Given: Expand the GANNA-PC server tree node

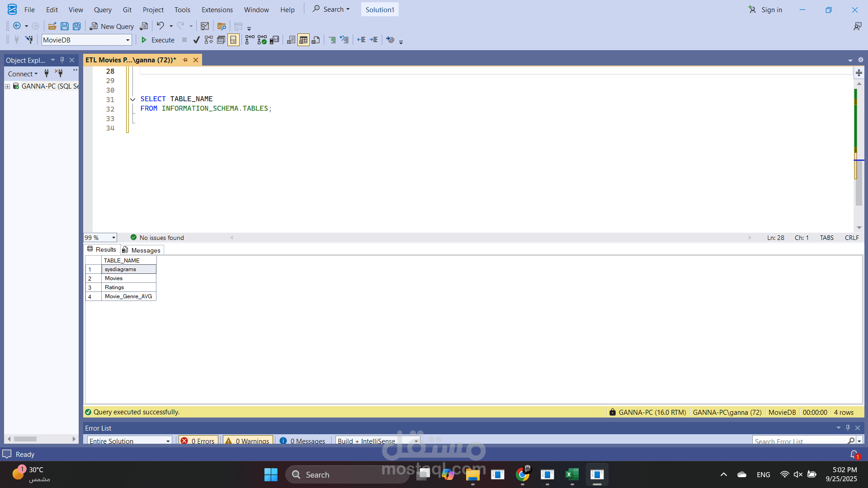Looking at the screenshot, I should click(7, 86).
